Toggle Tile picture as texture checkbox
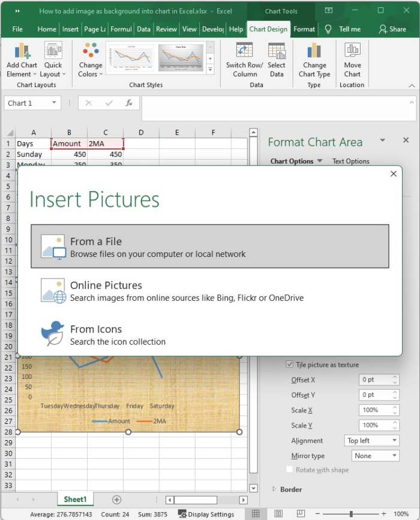The image size is (420, 520). 289,364
